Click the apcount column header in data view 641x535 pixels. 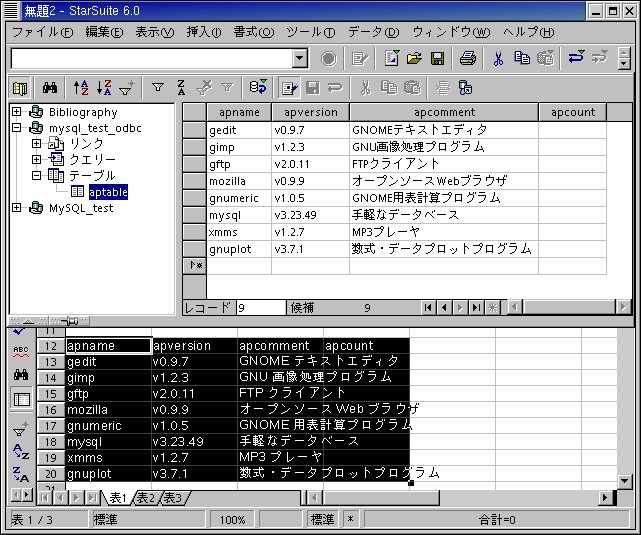[x=573, y=112]
